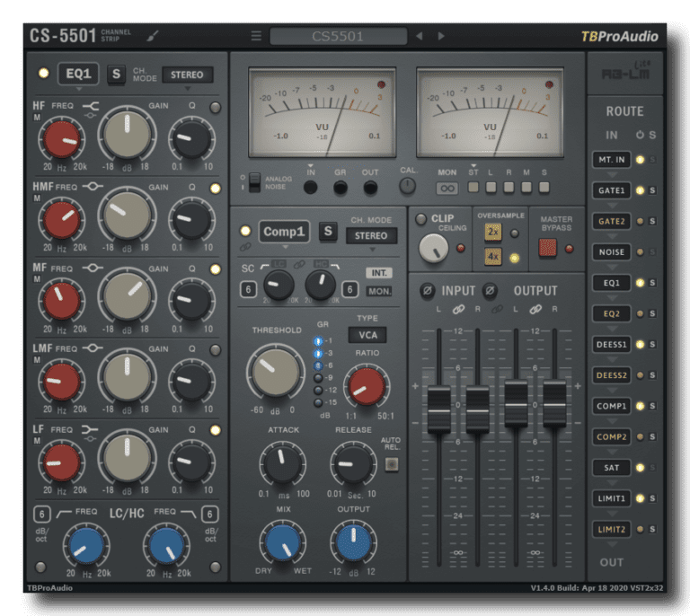Toggle the EQ1 power LED
This screenshot has width=690, height=616.
coord(43,73)
